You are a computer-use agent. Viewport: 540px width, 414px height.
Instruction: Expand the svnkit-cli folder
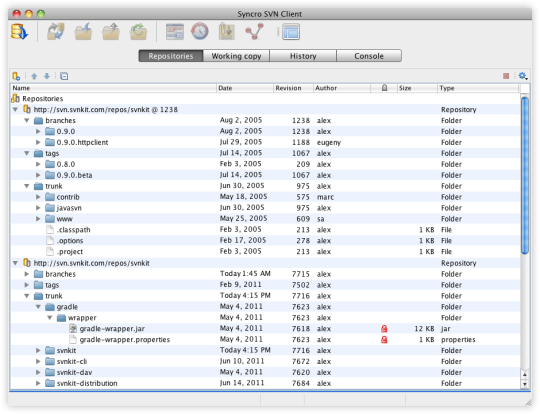tap(38, 362)
